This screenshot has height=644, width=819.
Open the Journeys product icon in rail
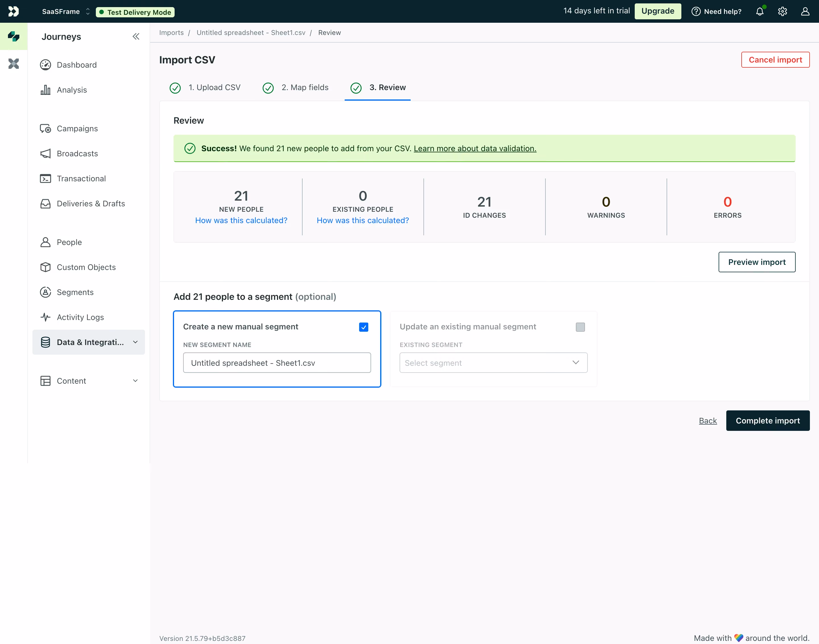click(14, 36)
